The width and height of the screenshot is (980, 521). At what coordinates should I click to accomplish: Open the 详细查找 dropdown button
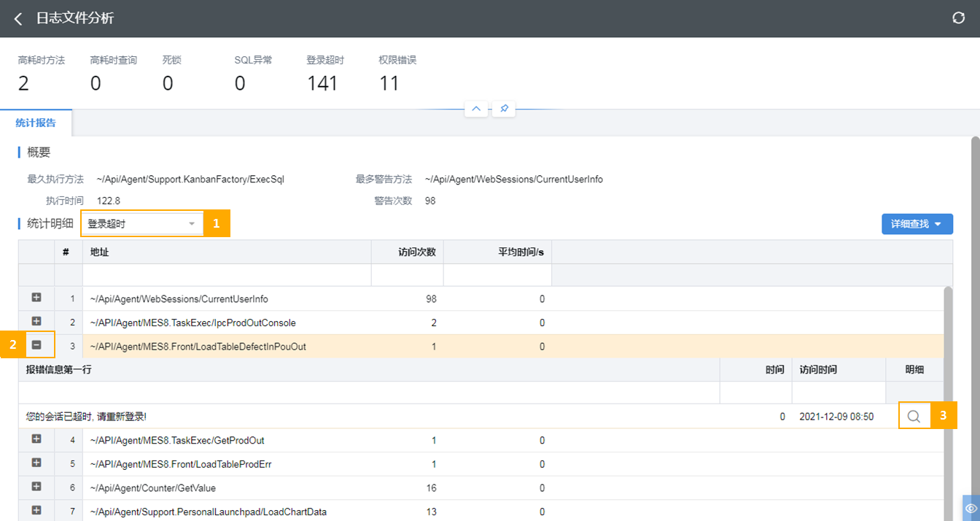point(917,224)
